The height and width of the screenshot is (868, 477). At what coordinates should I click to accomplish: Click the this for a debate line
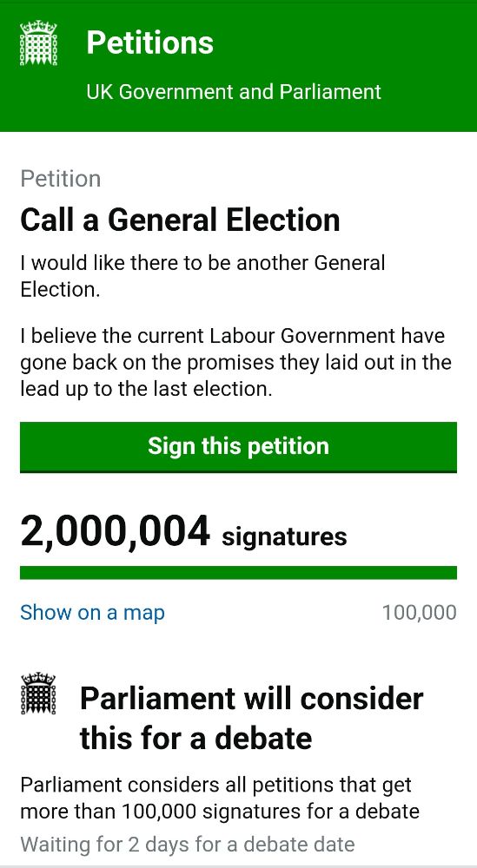(x=195, y=739)
